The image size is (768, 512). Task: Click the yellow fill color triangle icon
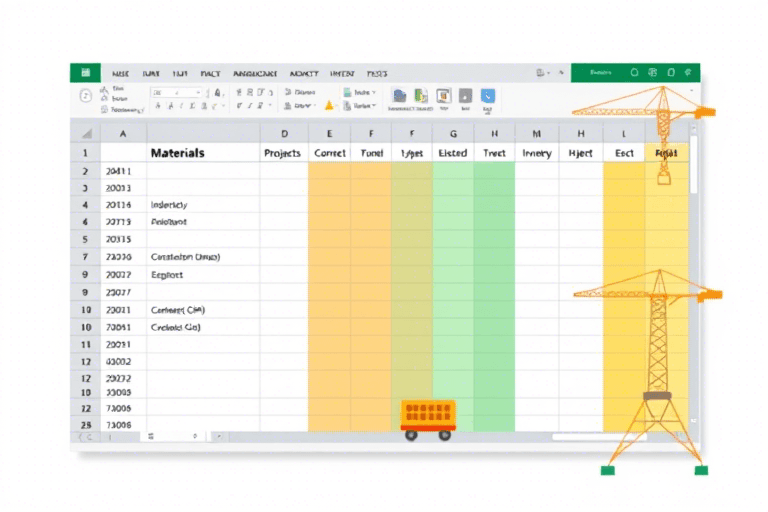[328, 105]
